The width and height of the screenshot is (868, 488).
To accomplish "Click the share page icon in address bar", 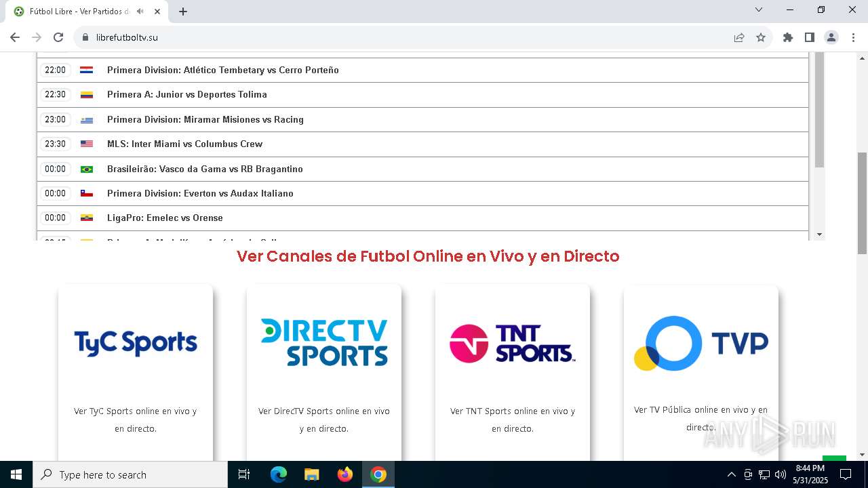I will click(x=739, y=37).
